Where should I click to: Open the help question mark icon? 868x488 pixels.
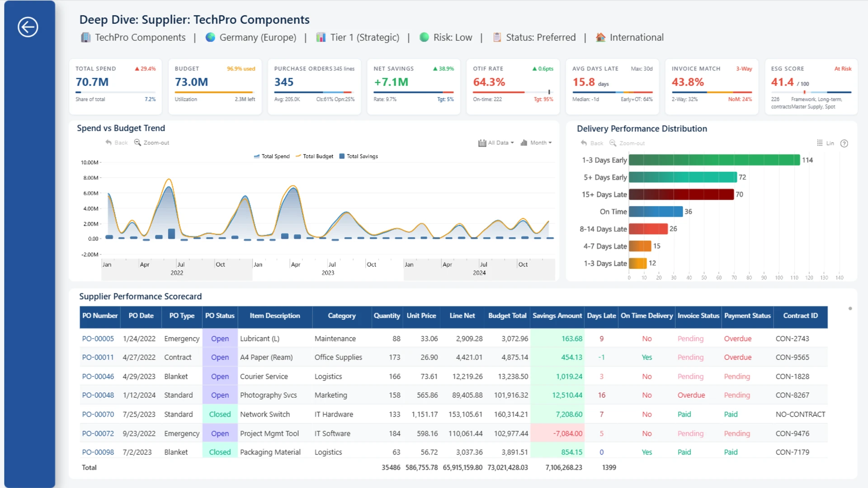(844, 144)
